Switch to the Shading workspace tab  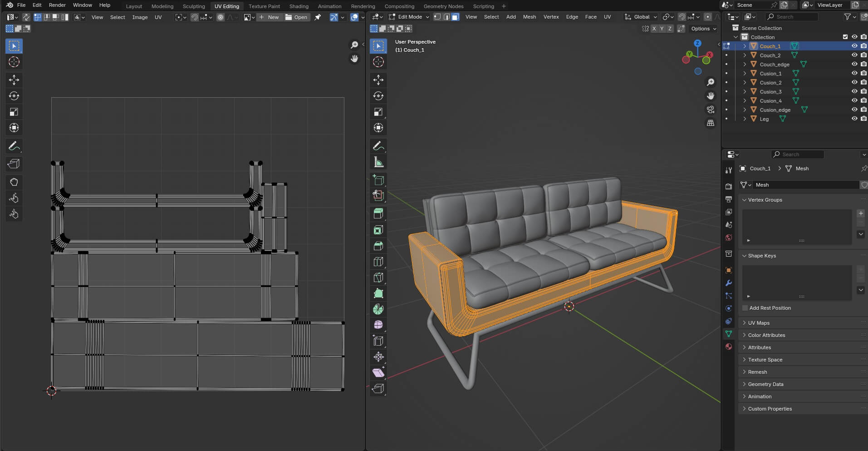(x=299, y=6)
